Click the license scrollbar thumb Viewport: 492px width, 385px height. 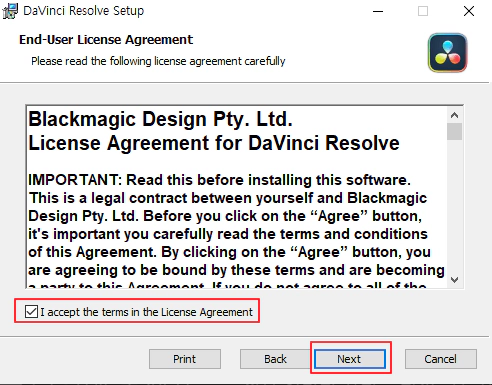[x=454, y=132]
